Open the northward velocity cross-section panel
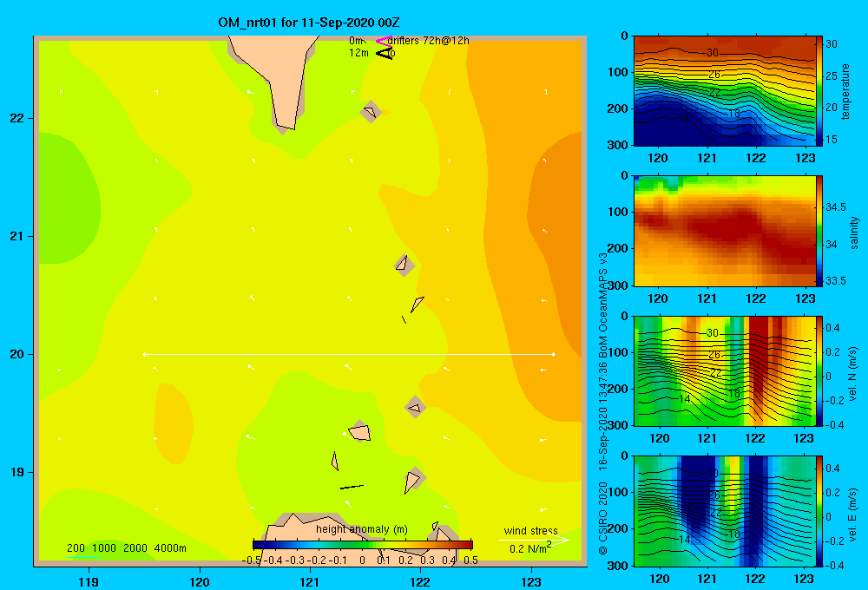The image size is (868, 590). [724, 370]
